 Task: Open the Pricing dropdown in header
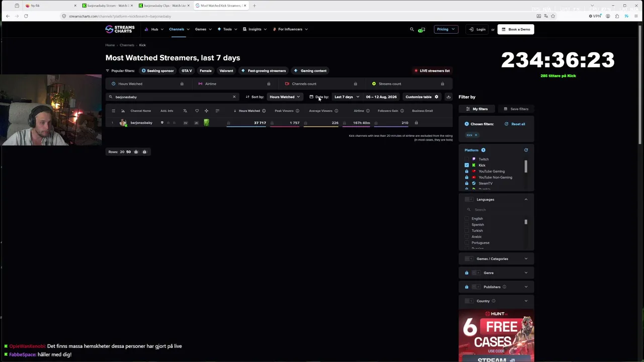click(445, 29)
